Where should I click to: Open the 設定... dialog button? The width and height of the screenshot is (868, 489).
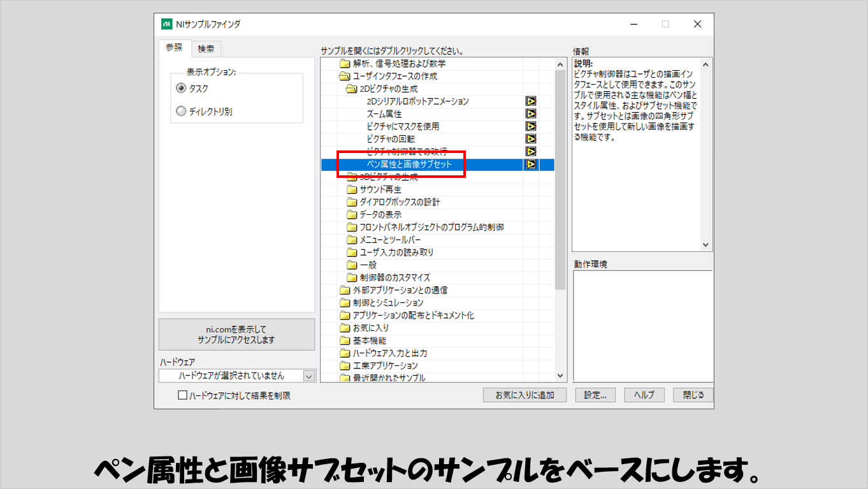595,395
